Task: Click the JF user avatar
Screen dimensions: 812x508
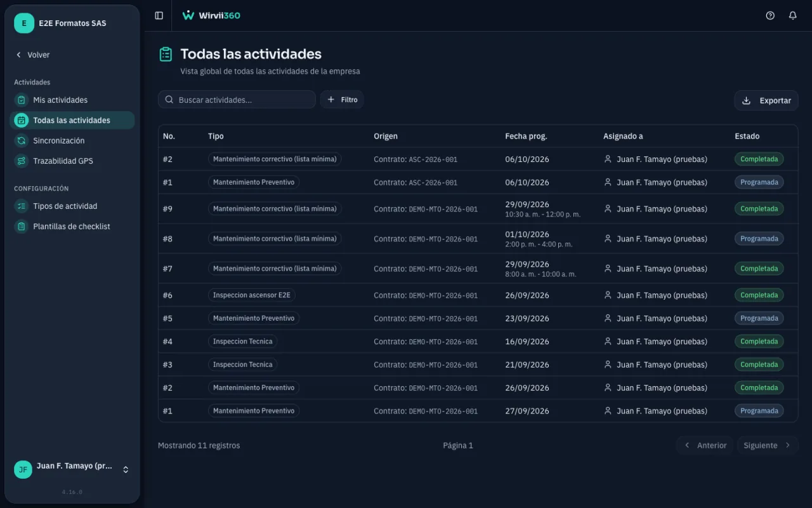Action: pyautogui.click(x=23, y=469)
